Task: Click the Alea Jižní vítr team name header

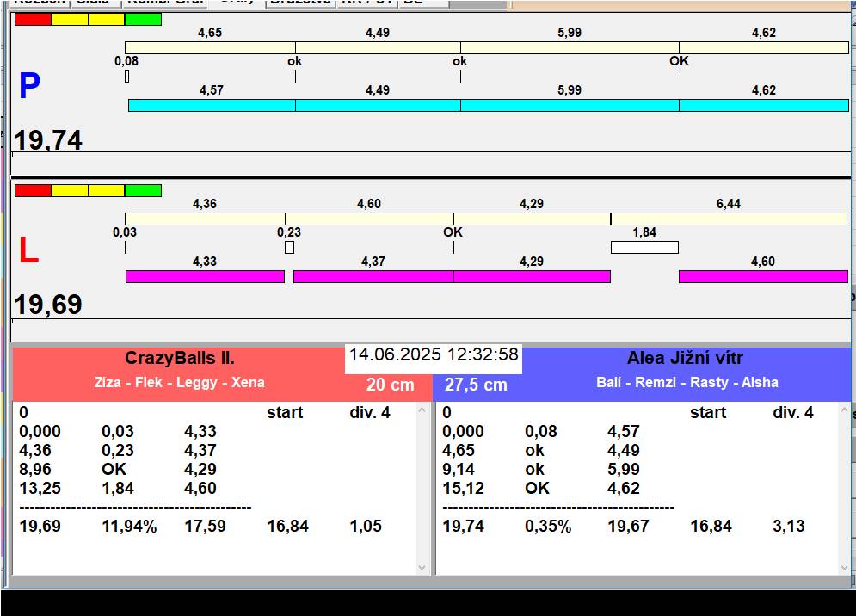Action: [x=685, y=358]
